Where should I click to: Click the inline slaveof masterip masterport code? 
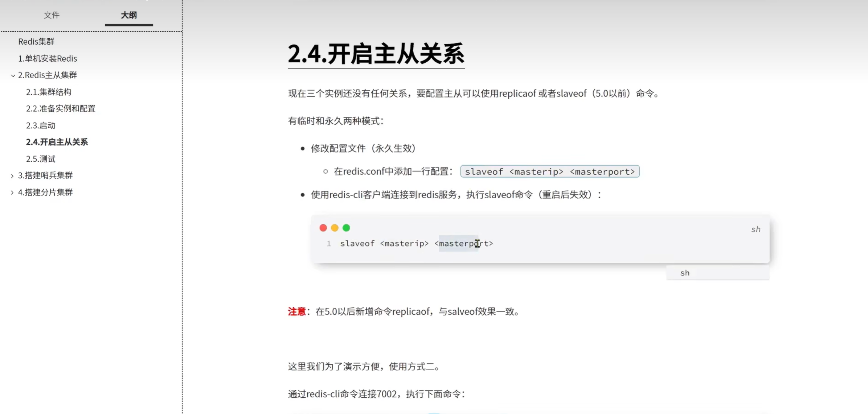pyautogui.click(x=549, y=171)
